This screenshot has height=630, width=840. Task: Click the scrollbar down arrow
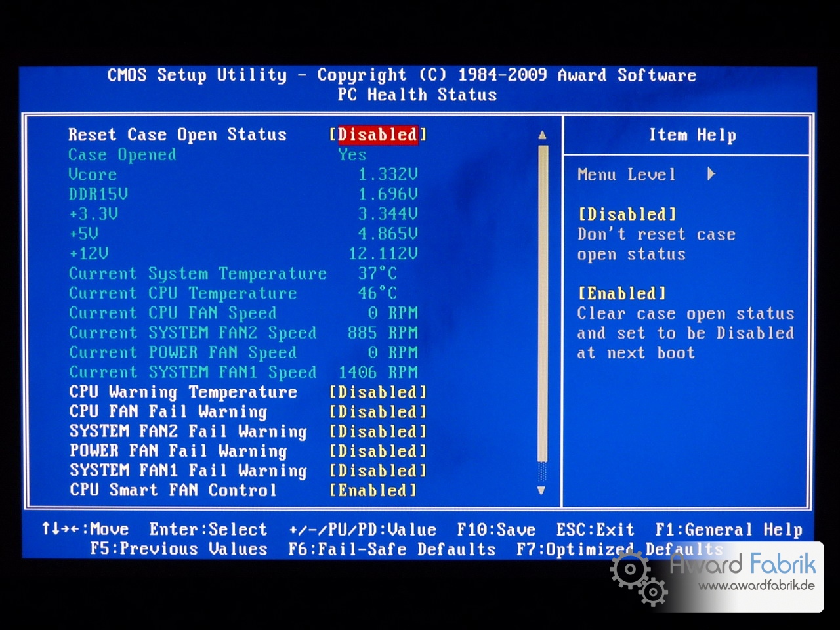click(x=541, y=490)
